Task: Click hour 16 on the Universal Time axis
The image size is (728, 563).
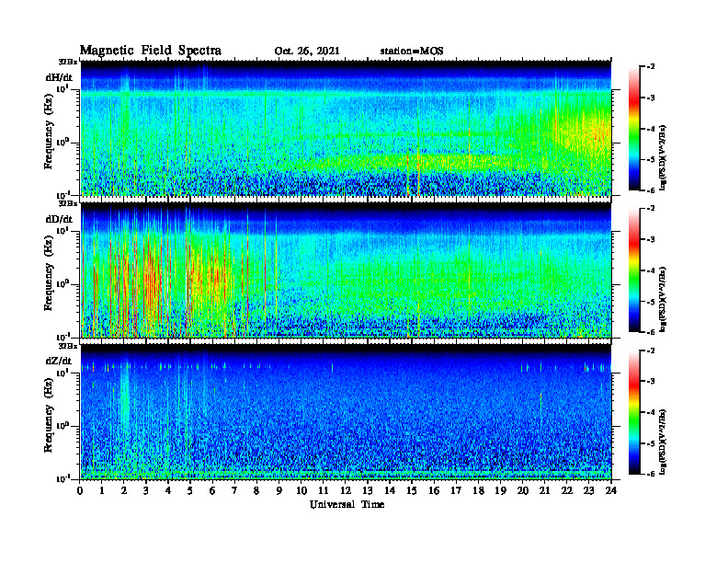Action: click(434, 491)
